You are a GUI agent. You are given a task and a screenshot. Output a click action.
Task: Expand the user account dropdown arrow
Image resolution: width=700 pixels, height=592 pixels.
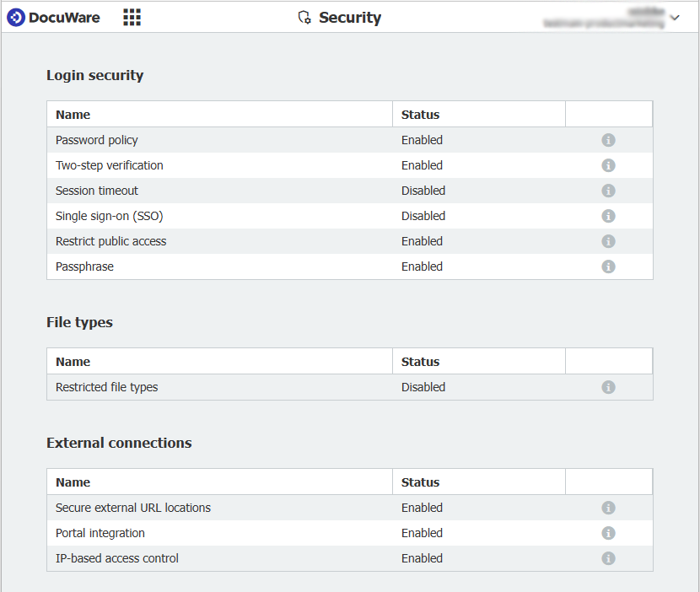[673, 17]
